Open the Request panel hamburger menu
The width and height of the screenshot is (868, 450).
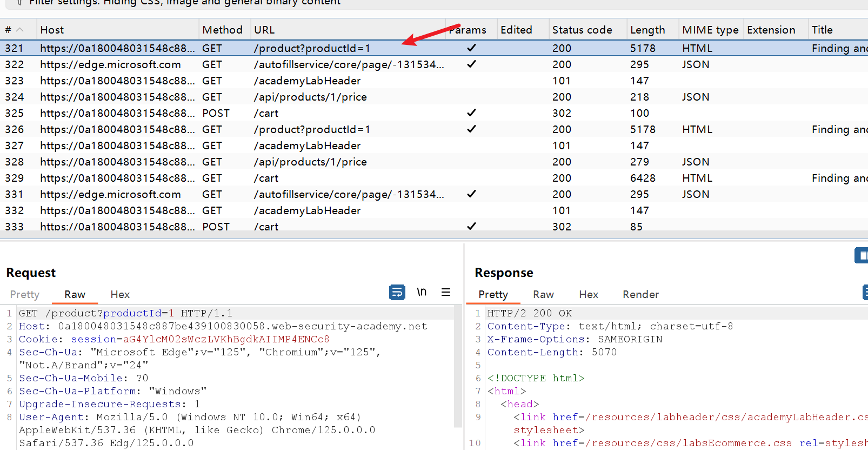tap(446, 292)
